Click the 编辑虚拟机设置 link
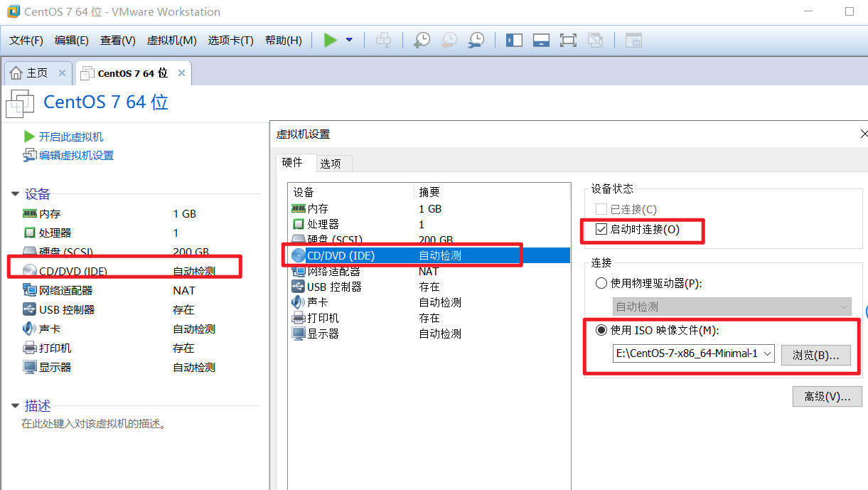868x490 pixels. click(76, 155)
